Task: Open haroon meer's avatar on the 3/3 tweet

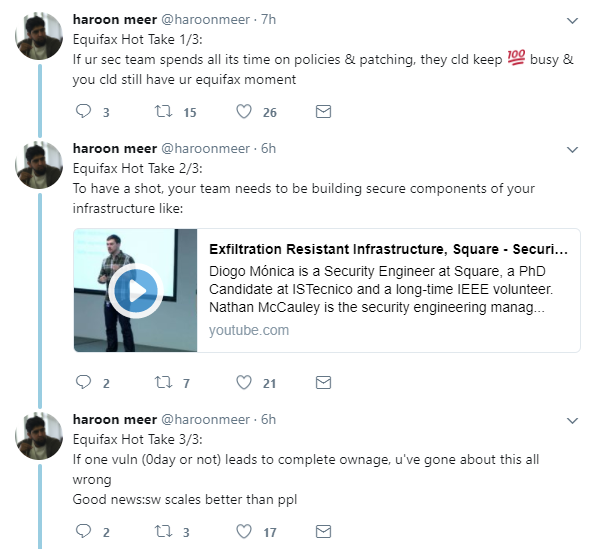Action: pos(39,436)
